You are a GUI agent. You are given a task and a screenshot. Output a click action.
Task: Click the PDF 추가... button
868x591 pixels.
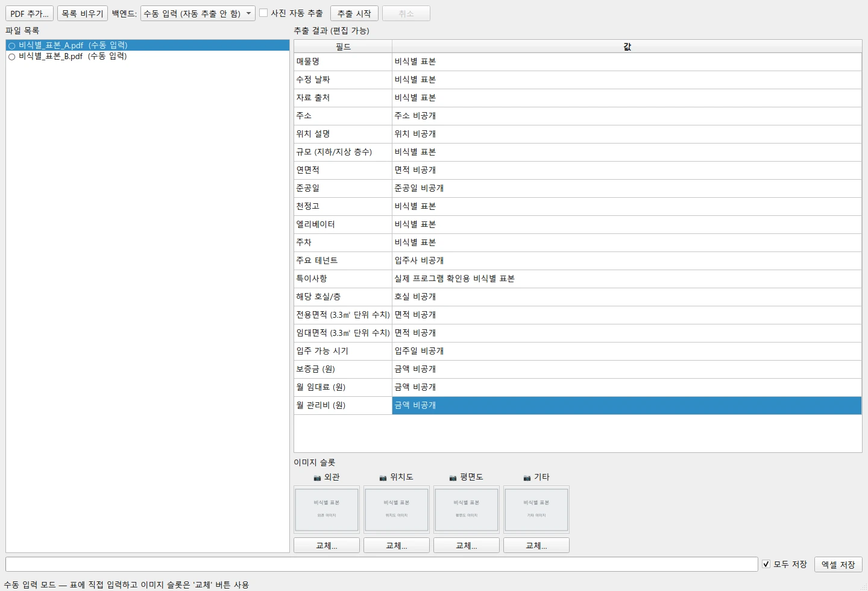[30, 13]
